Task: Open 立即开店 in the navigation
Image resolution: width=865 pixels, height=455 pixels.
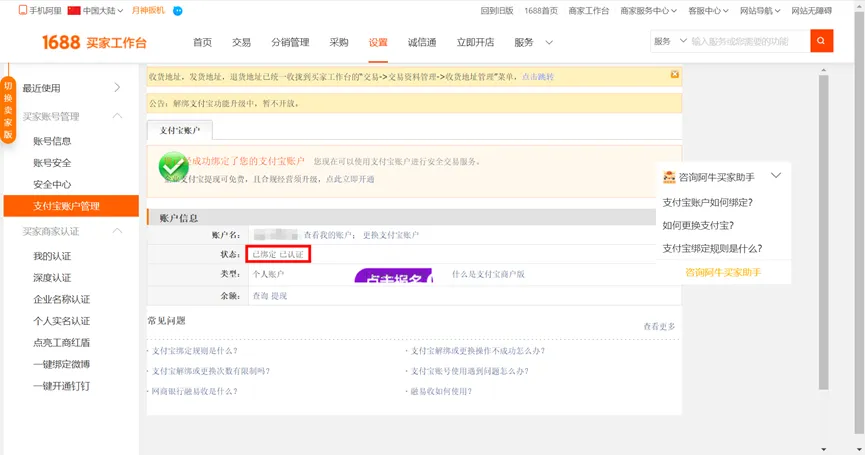Action: [475, 42]
